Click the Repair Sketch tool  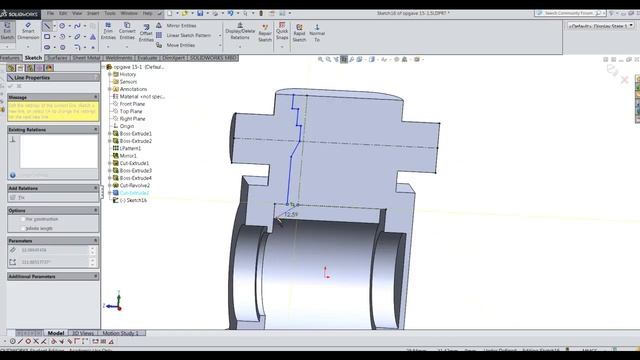tap(265, 33)
